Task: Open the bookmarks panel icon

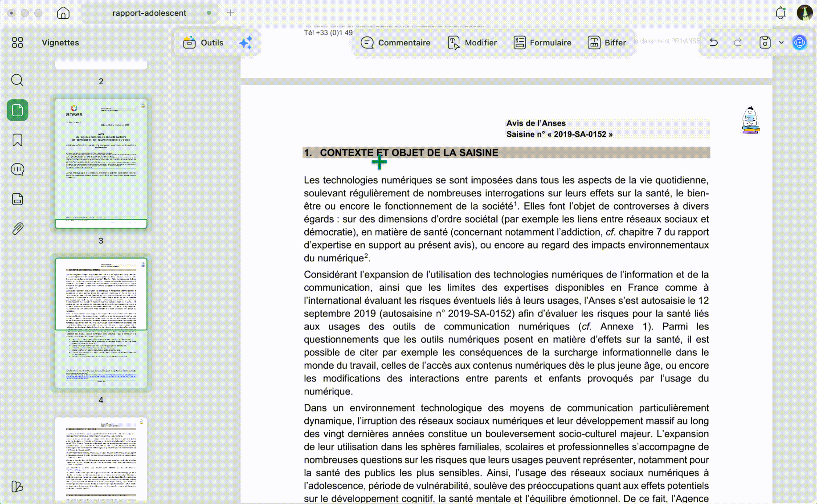Action: (x=17, y=140)
